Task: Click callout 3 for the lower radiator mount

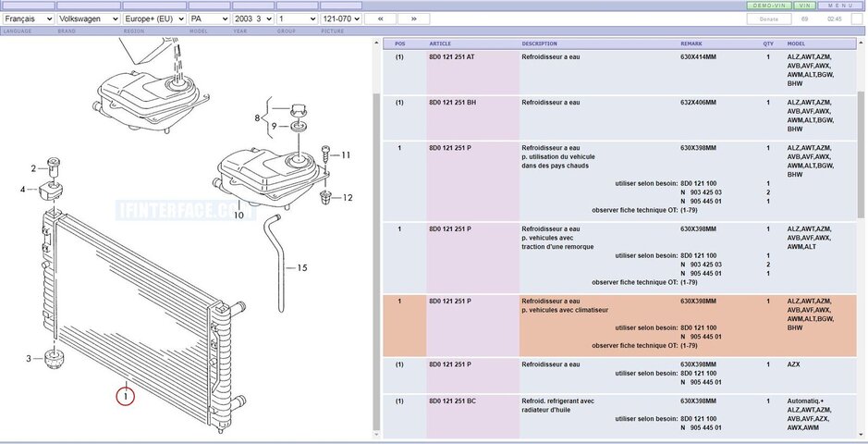Action: (29, 359)
